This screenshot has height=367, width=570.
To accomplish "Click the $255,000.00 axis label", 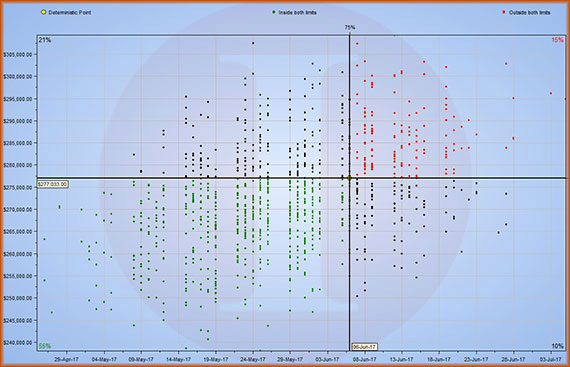I will 17,276.
